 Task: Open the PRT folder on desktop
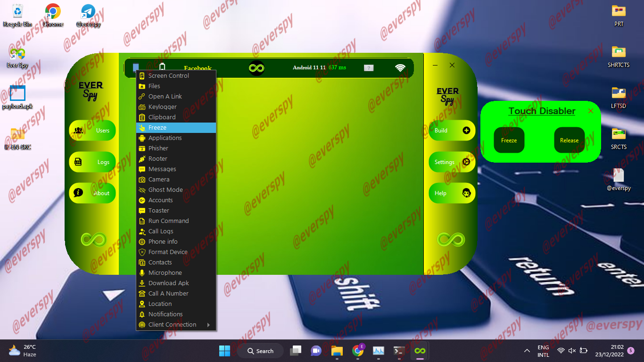pos(619,16)
